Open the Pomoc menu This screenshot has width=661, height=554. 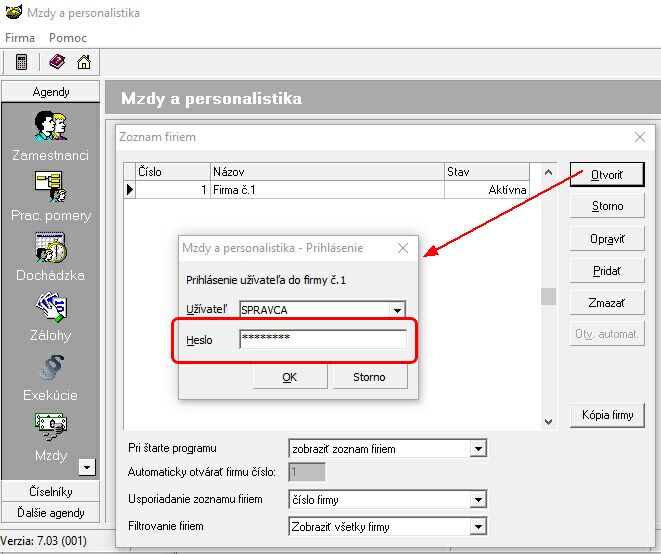[x=67, y=38]
